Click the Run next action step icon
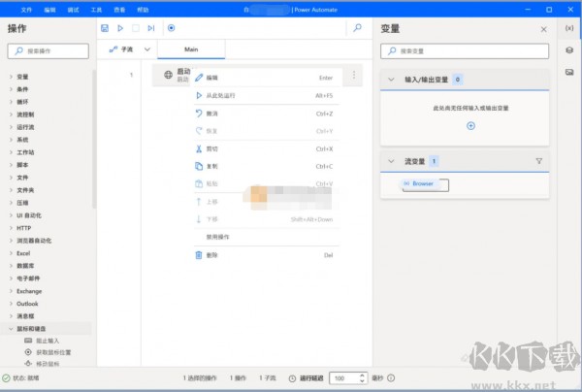Screen dimensions: 582x392 point(150,29)
